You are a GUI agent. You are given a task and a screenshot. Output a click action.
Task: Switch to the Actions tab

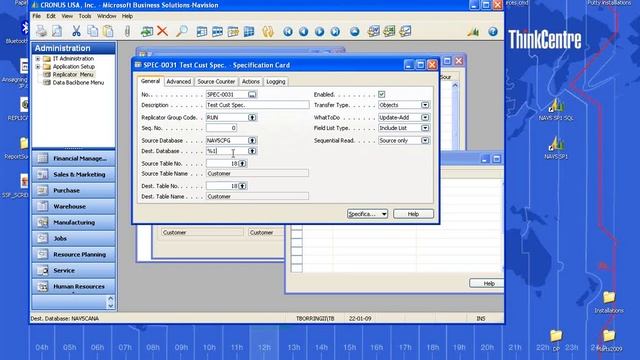tap(251, 82)
